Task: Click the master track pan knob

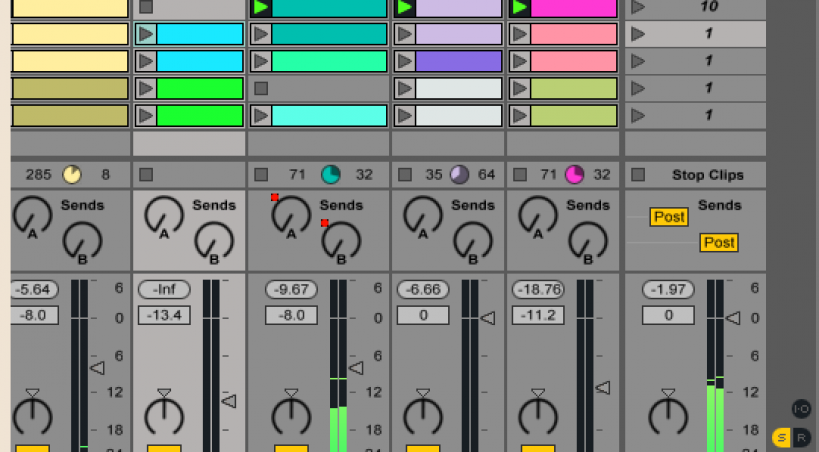Action: (x=668, y=415)
